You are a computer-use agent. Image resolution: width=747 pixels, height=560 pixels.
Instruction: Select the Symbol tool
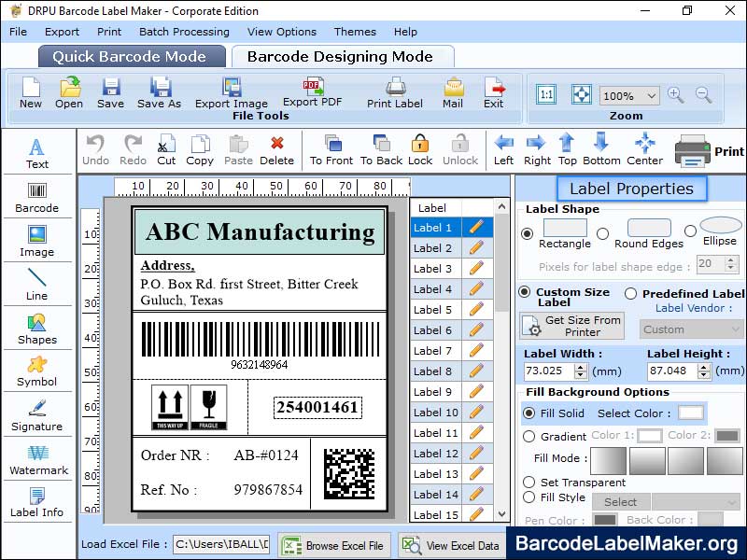tap(37, 370)
